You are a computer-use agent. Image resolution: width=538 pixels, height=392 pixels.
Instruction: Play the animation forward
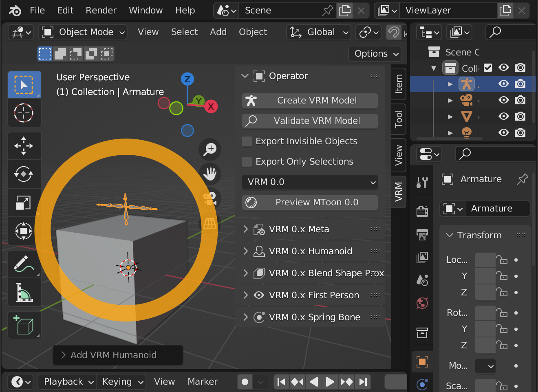pyautogui.click(x=330, y=382)
